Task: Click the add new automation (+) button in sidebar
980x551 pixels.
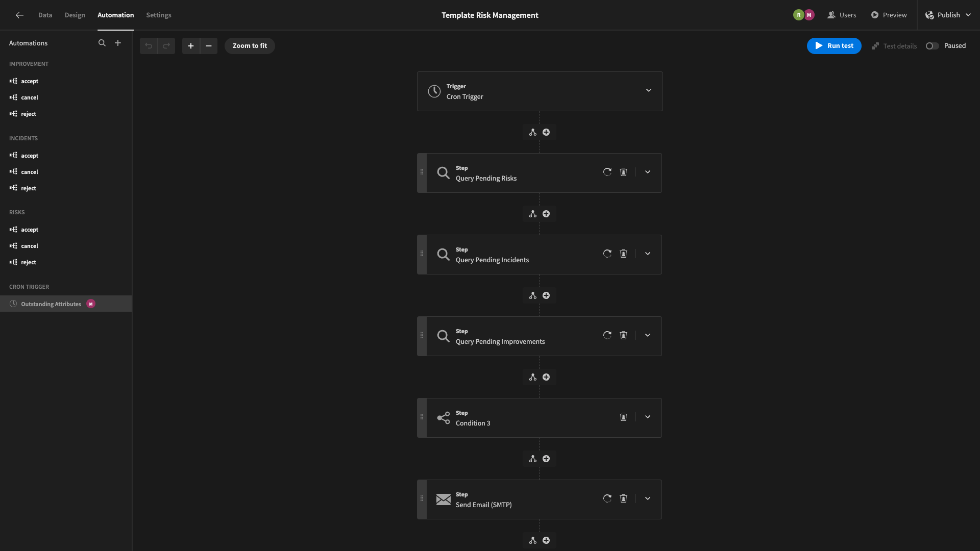Action: click(x=117, y=43)
